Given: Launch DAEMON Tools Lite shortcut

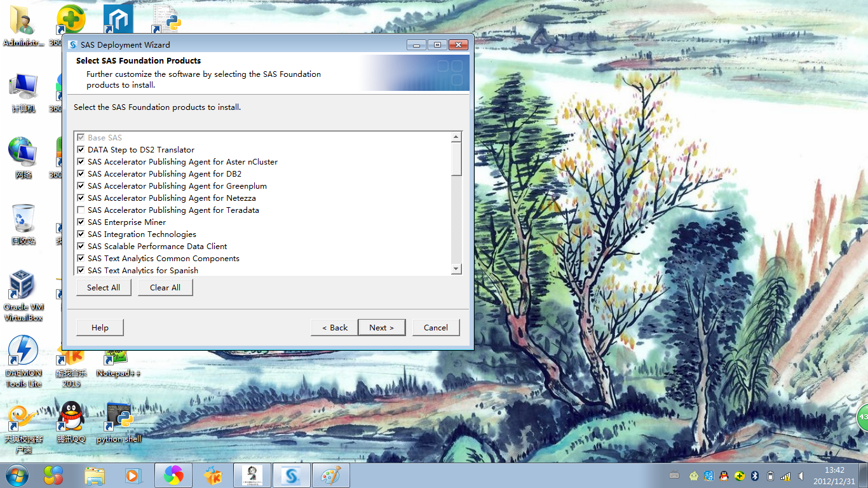Looking at the screenshot, I should [x=23, y=361].
